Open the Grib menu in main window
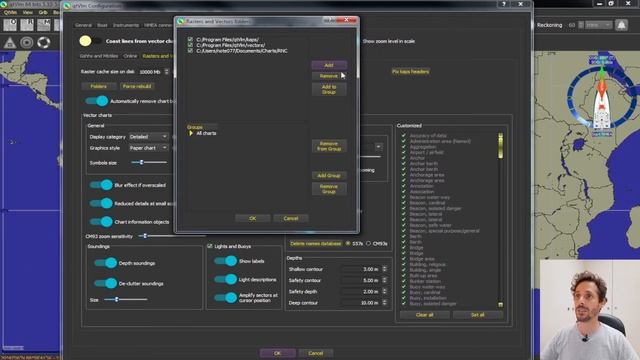The image size is (640, 360). click(43, 12)
